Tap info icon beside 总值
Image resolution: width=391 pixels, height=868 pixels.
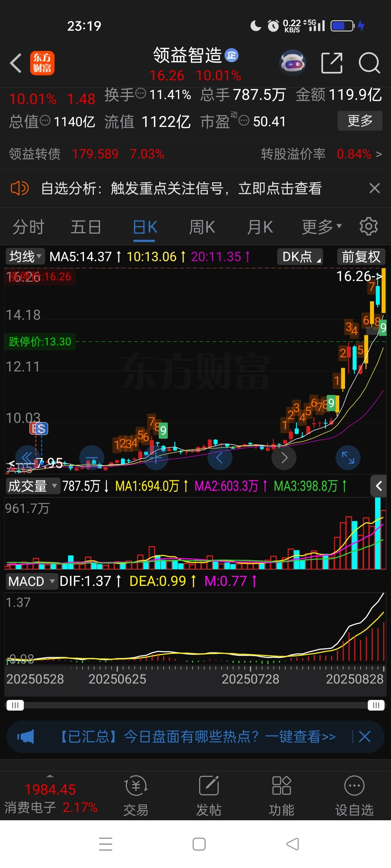[x=45, y=120]
